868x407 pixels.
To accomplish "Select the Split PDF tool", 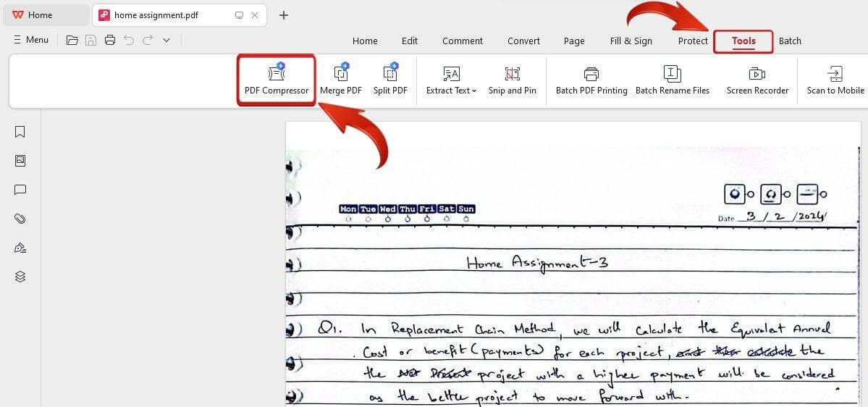I will [390, 80].
